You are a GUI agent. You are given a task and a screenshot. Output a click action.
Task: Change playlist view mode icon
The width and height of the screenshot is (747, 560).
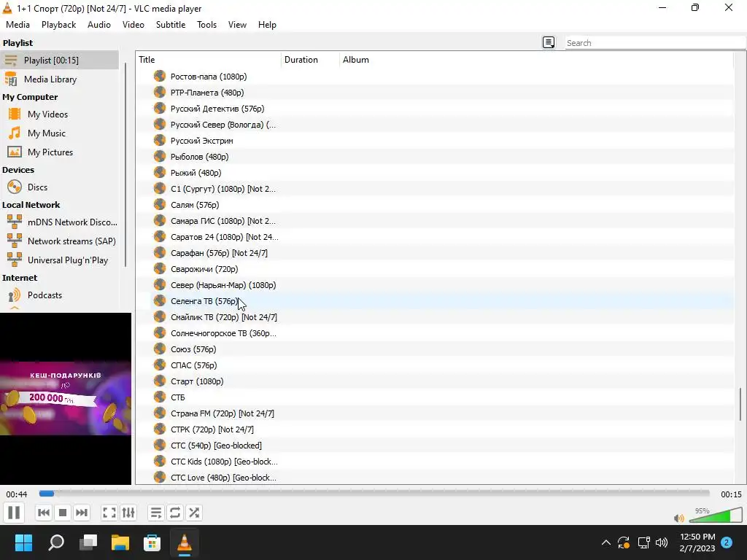549,43
